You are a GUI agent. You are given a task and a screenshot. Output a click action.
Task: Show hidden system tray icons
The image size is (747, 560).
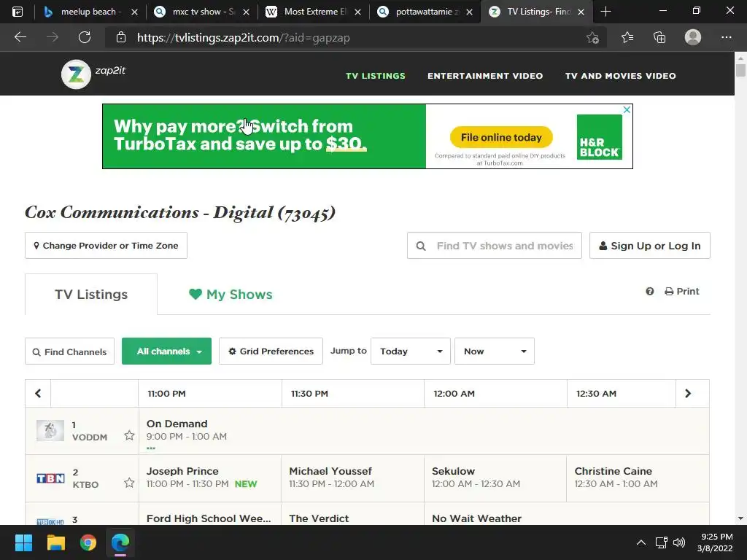641,542
